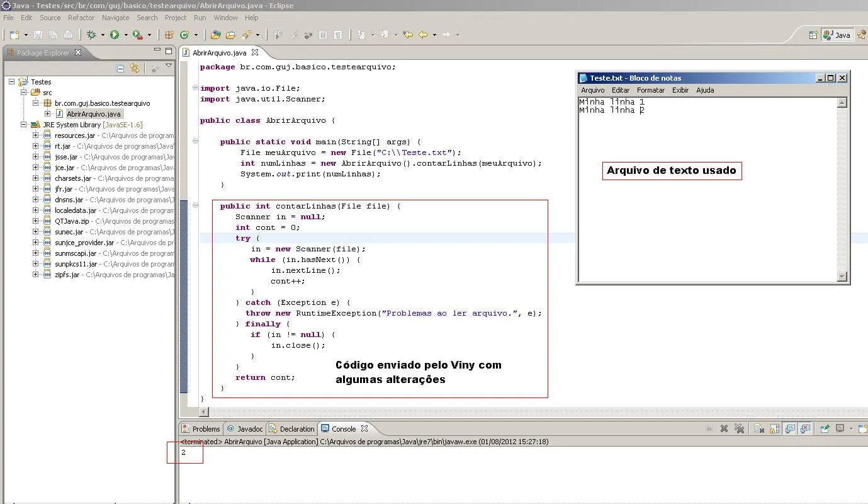Select rt.jar in the Package Explorer
This screenshot has width=868, height=504.
coord(62,146)
